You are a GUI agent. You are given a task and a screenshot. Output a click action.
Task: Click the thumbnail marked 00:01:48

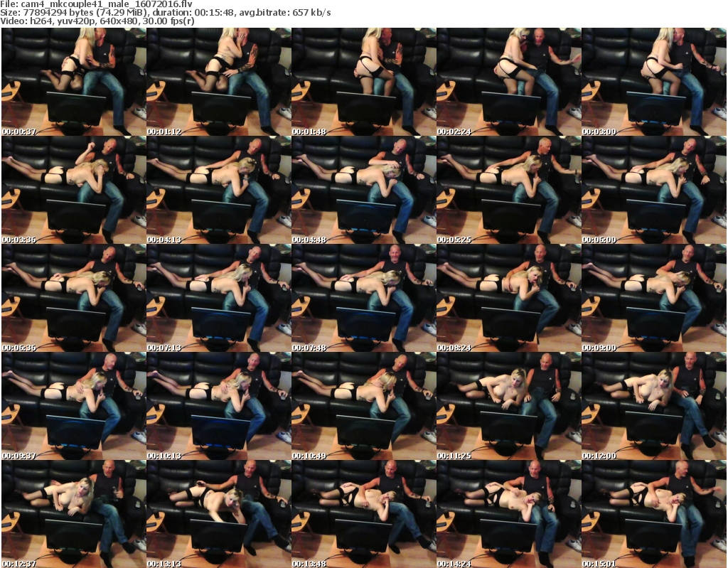(363, 82)
